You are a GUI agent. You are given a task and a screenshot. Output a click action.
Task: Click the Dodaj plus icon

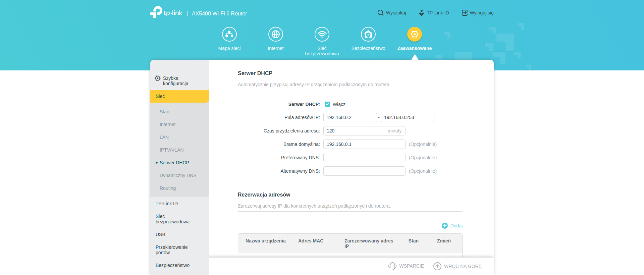(445, 226)
